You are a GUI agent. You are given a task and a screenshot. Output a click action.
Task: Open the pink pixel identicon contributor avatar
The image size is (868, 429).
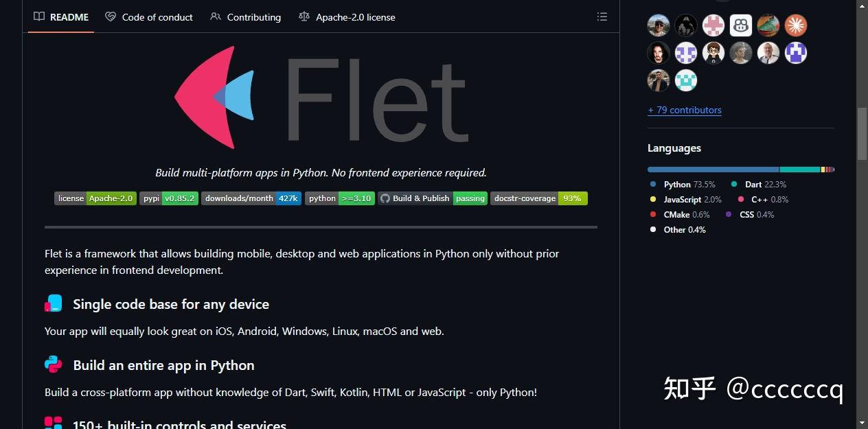[713, 25]
